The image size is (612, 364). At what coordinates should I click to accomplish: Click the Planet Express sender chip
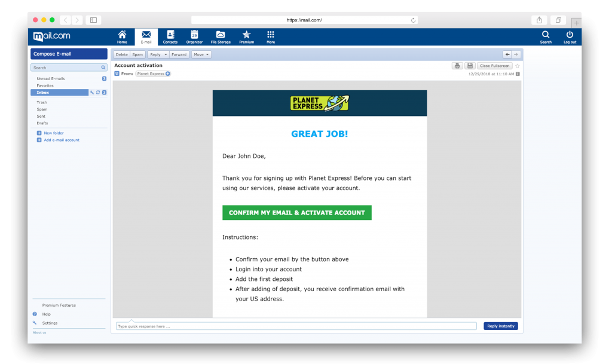click(x=150, y=74)
